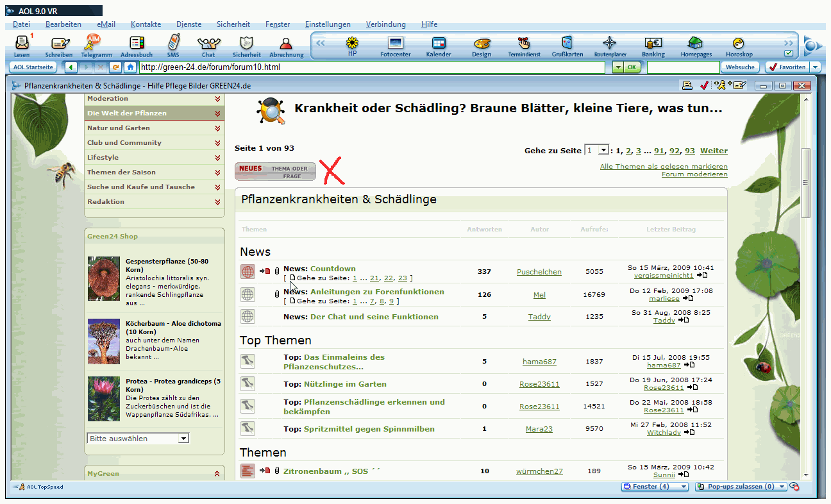This screenshot has width=831, height=504.
Task: Collapse the MyGreen panel
Action: click(217, 474)
